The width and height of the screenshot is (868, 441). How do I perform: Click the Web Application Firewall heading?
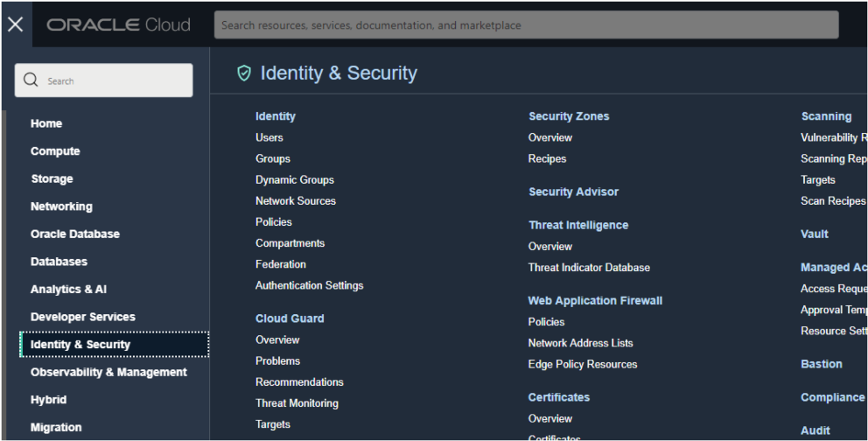click(x=594, y=300)
